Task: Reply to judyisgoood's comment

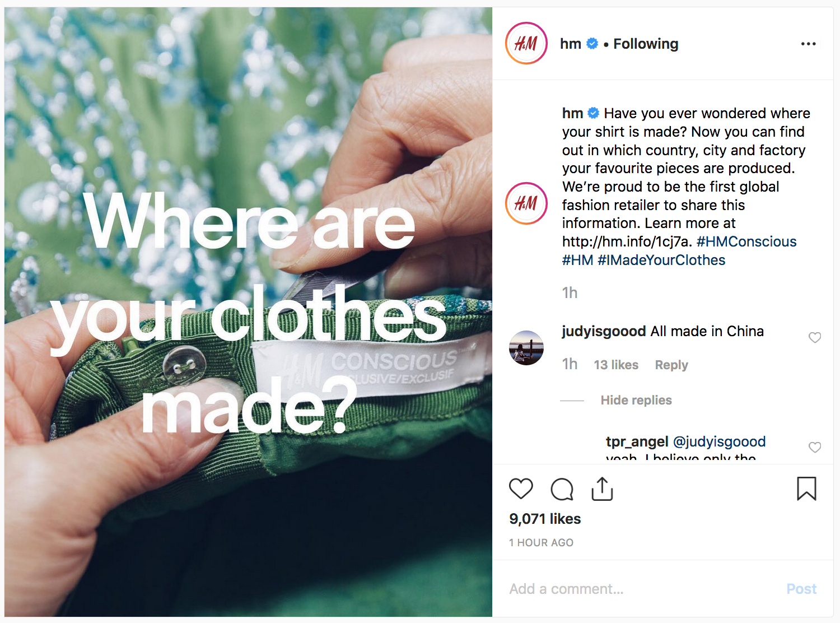Action: (x=671, y=365)
